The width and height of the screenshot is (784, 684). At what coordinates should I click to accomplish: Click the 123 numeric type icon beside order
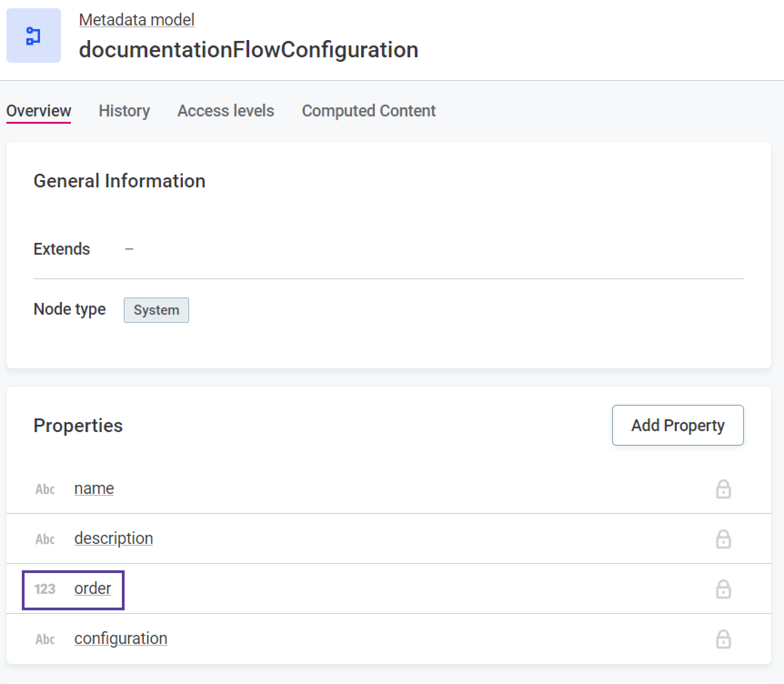[x=45, y=589]
